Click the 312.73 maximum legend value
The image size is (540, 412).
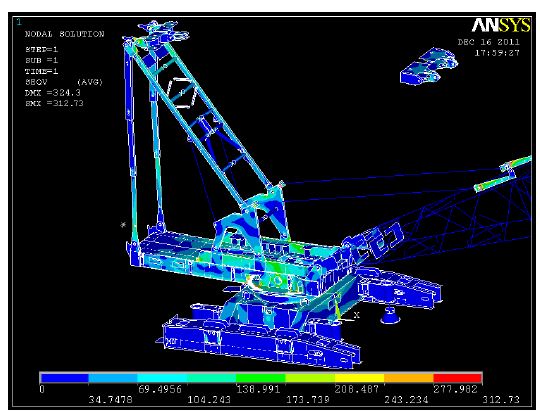click(501, 400)
